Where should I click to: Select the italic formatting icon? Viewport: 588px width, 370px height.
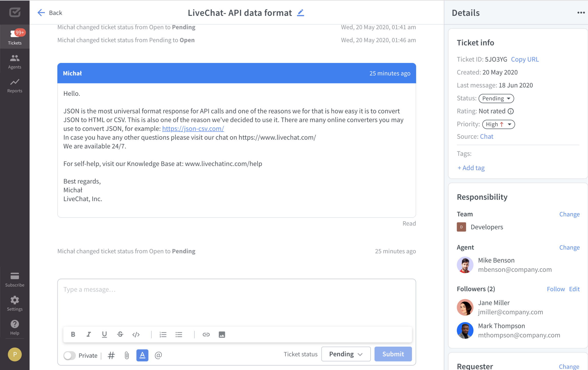pyautogui.click(x=88, y=334)
